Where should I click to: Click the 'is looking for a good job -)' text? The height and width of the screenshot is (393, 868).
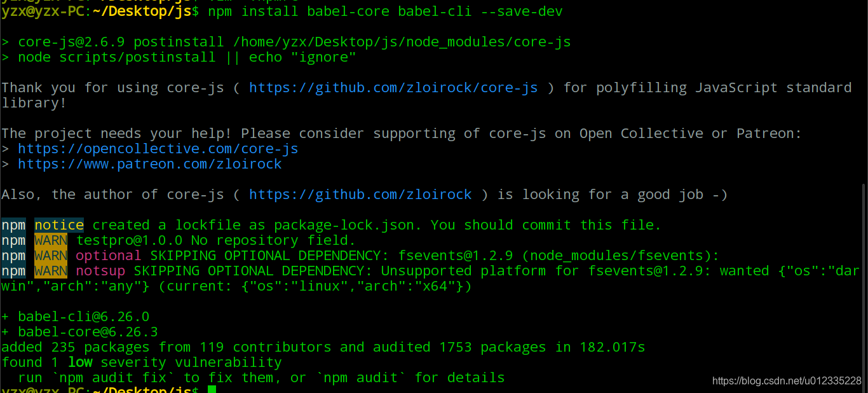[x=613, y=195]
